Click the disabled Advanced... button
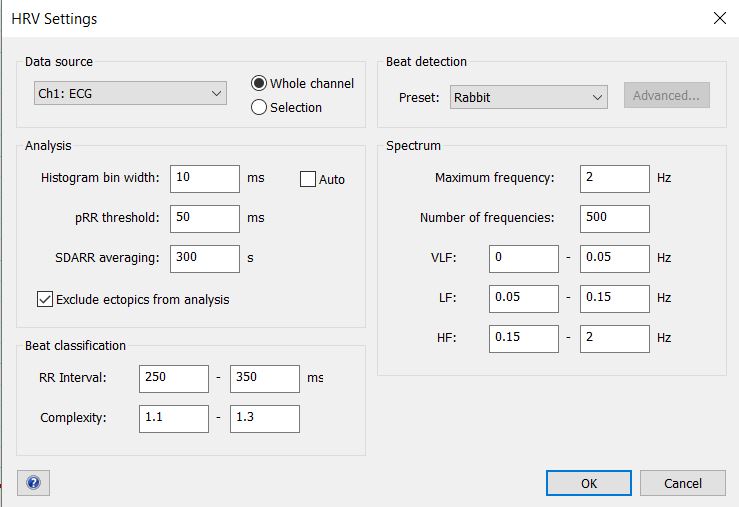The width and height of the screenshot is (739, 507). [x=666, y=96]
